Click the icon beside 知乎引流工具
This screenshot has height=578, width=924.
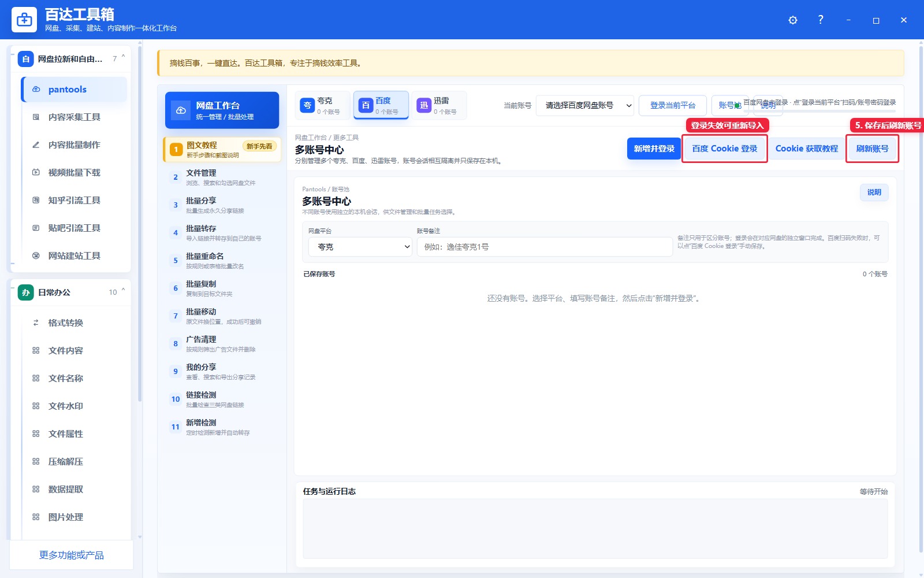coord(36,201)
